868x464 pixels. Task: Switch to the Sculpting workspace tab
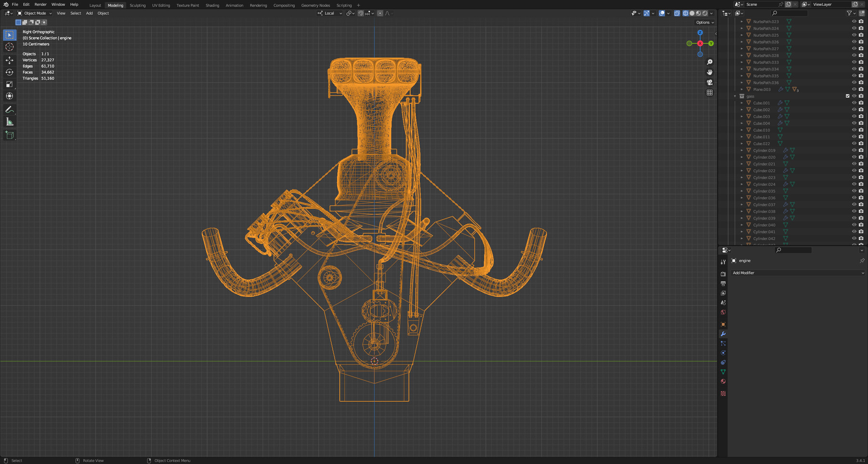click(x=137, y=5)
